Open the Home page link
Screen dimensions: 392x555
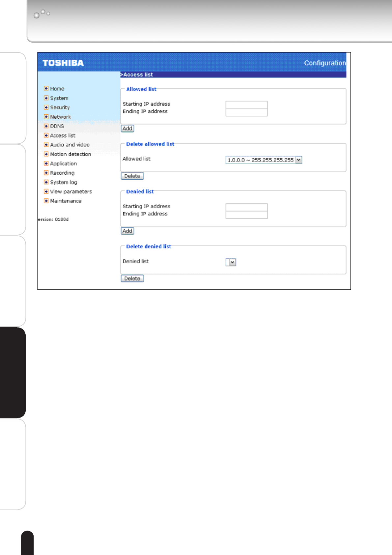tap(57, 89)
